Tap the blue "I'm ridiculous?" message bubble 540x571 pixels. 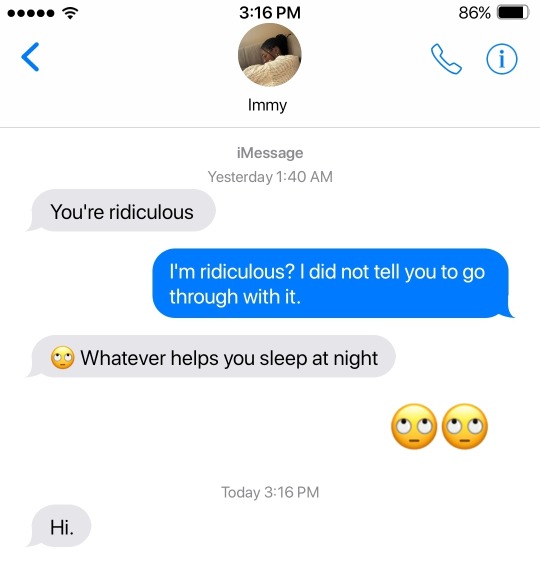[x=333, y=283]
